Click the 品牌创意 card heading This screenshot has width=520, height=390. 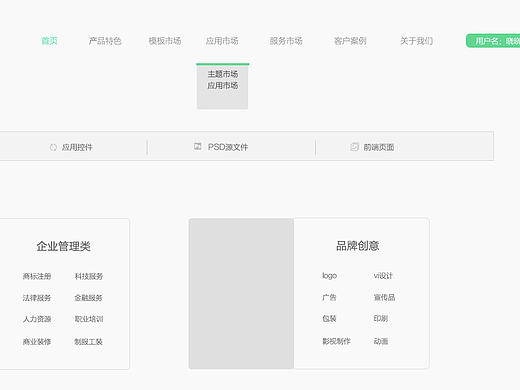pyautogui.click(x=358, y=246)
